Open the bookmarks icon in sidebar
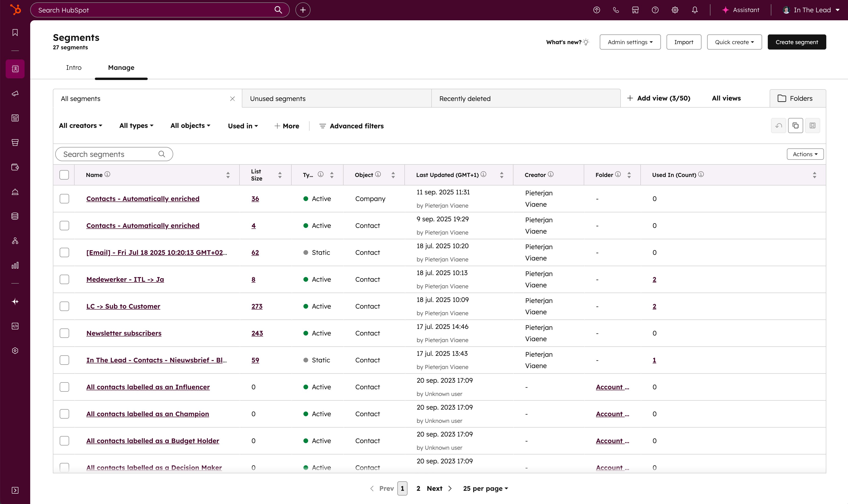 click(15, 33)
